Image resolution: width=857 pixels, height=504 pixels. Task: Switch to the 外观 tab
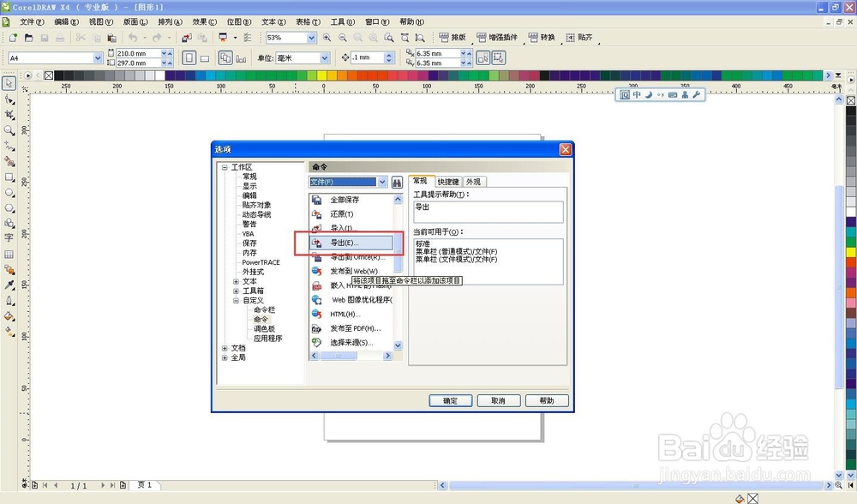point(473,182)
